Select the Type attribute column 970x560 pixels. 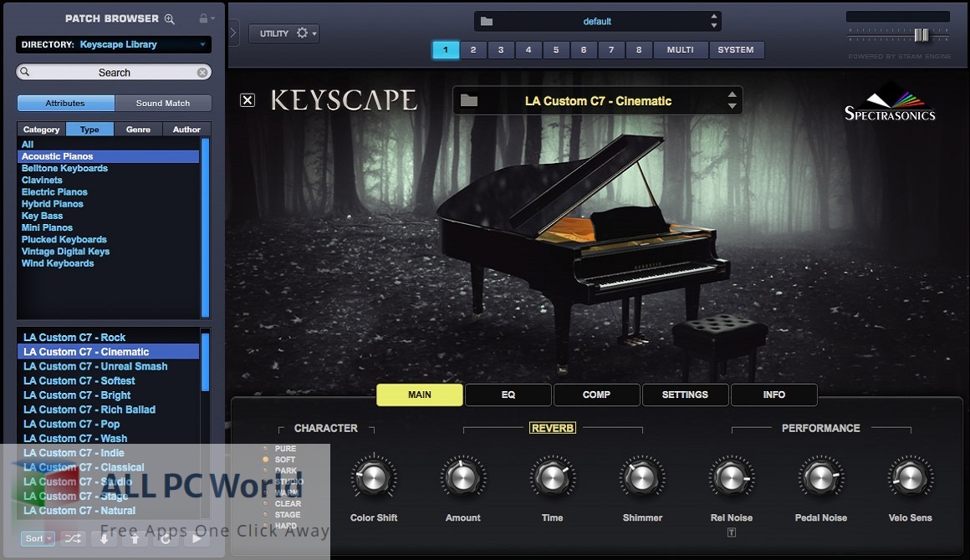(89, 130)
